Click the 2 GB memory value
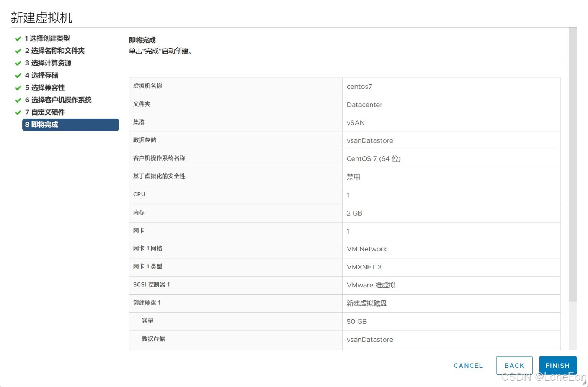This screenshot has height=387, width=588. [354, 213]
